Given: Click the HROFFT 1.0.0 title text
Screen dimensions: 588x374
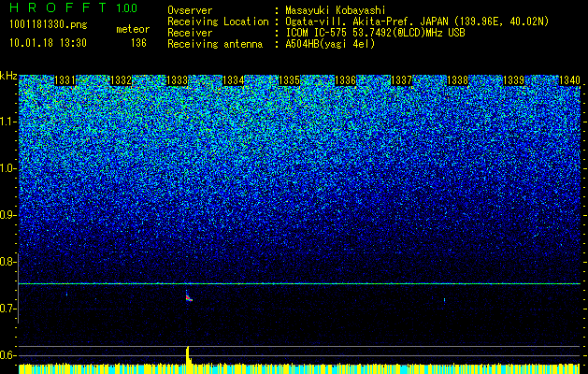Looking at the screenshot, I should click(73, 7).
